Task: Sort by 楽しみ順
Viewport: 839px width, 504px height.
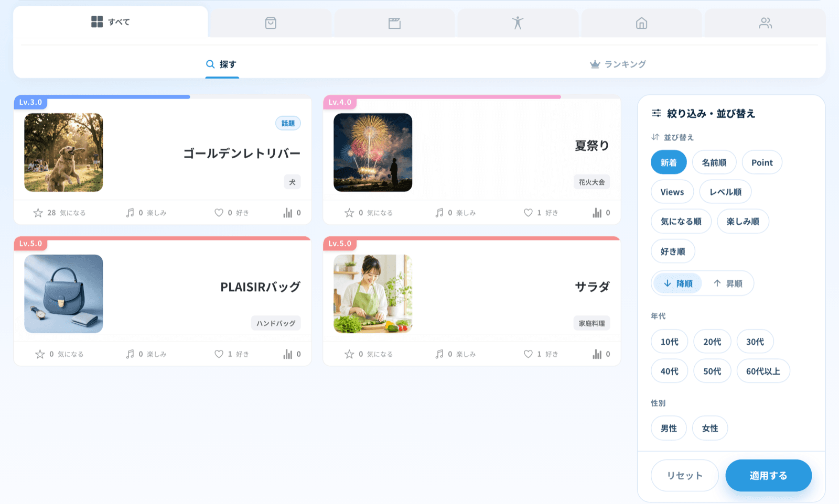Action: coord(743,221)
